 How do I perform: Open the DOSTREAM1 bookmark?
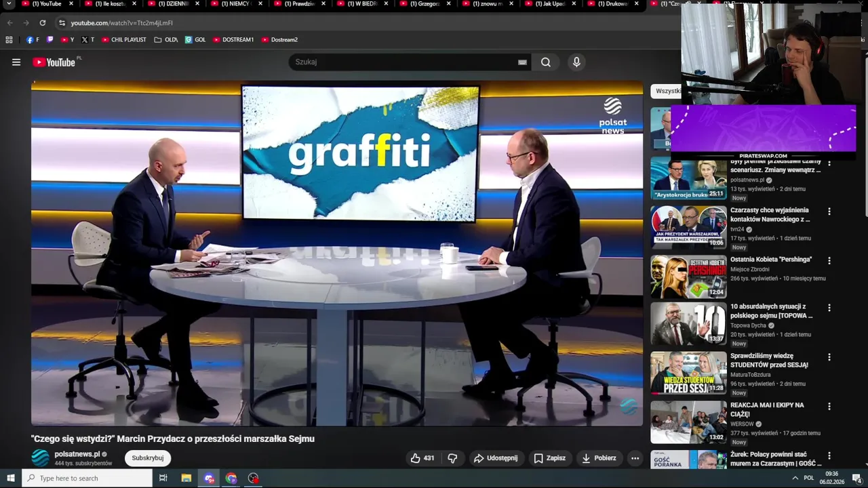(233, 40)
